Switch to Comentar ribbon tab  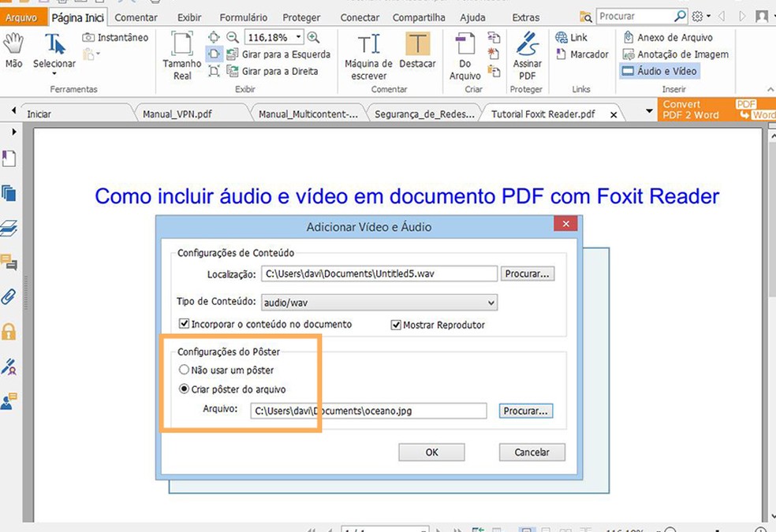point(136,18)
